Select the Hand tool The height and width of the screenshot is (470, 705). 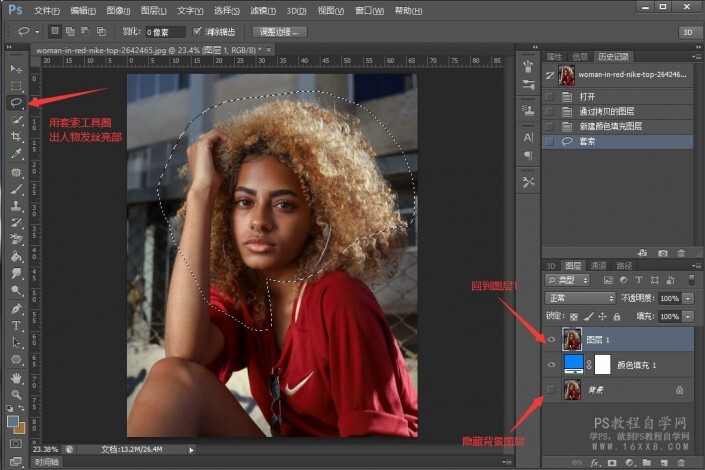(x=16, y=378)
